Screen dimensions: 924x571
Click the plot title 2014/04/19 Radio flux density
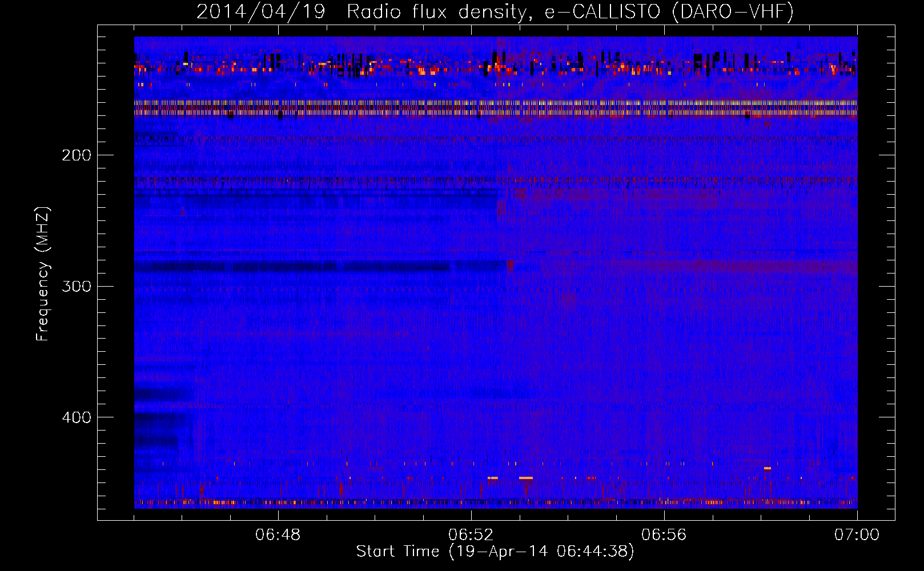coord(495,11)
